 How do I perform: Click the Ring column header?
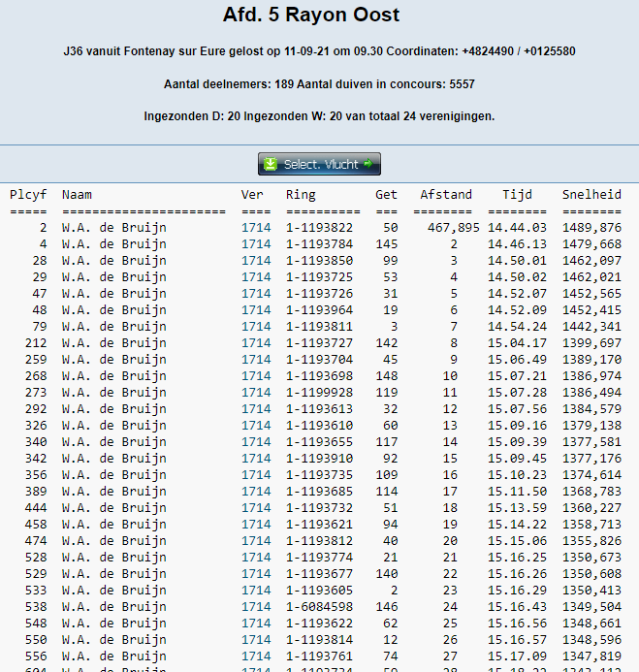[301, 195]
